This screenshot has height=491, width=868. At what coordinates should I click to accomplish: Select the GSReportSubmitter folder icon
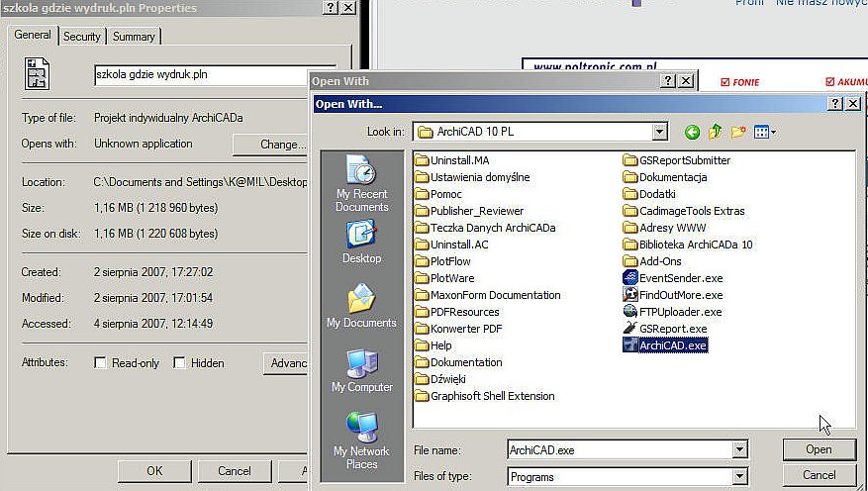[x=629, y=160]
